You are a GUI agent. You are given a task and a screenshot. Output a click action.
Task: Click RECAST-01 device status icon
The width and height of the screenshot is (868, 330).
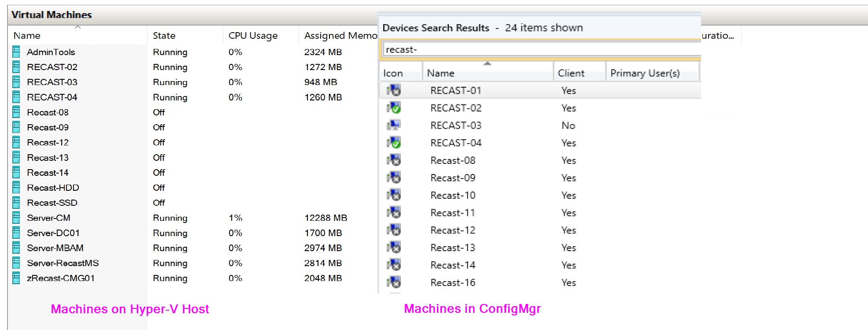pyautogui.click(x=394, y=90)
